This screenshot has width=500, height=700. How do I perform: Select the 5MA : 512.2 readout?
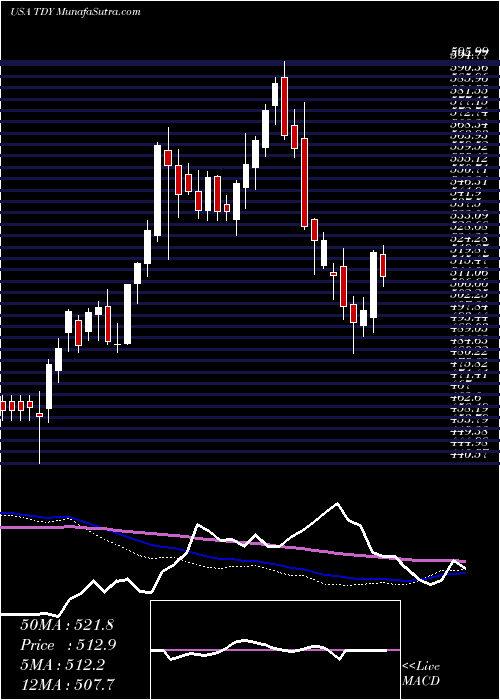pos(62,665)
